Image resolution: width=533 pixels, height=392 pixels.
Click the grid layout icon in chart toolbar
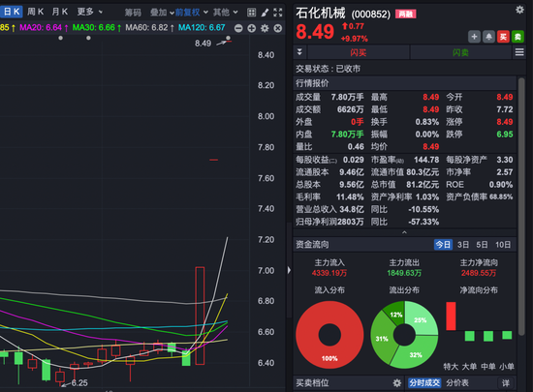[252, 13]
